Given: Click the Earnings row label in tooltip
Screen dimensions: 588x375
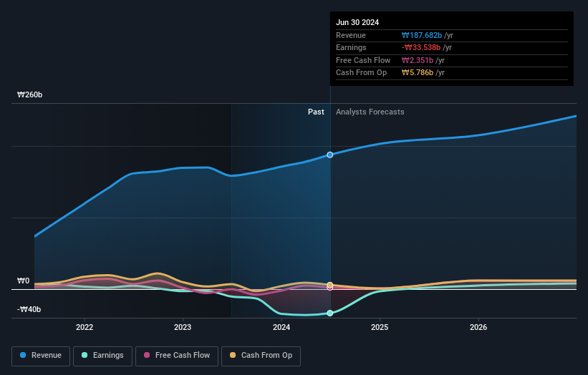Looking at the screenshot, I should tap(351, 47).
